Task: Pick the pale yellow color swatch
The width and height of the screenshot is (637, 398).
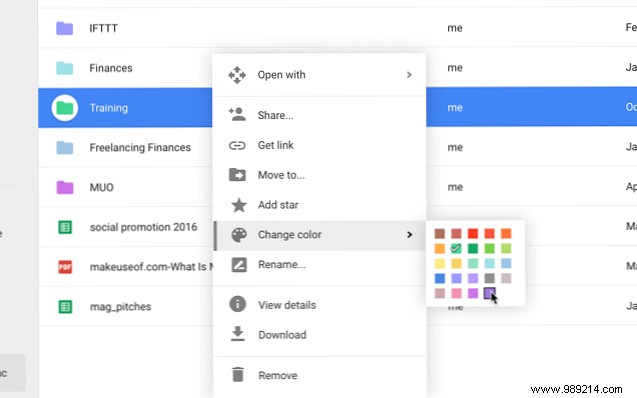Action: (440, 264)
